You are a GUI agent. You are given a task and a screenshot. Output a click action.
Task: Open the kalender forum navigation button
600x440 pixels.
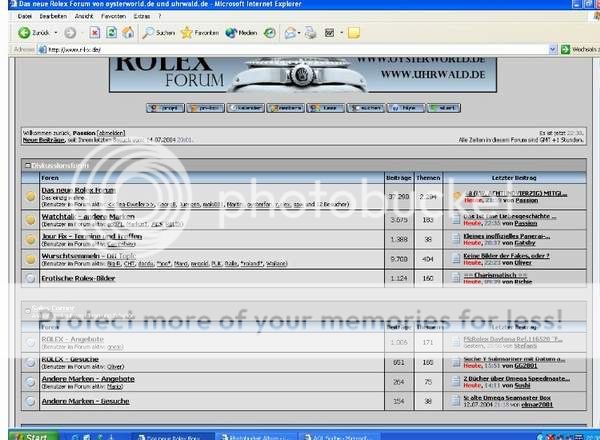245,108
